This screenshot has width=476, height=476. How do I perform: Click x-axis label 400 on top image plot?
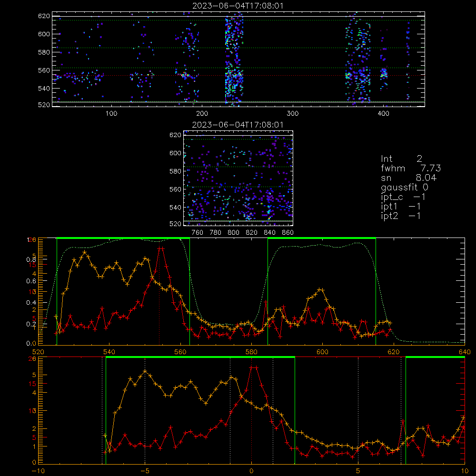[x=383, y=114]
